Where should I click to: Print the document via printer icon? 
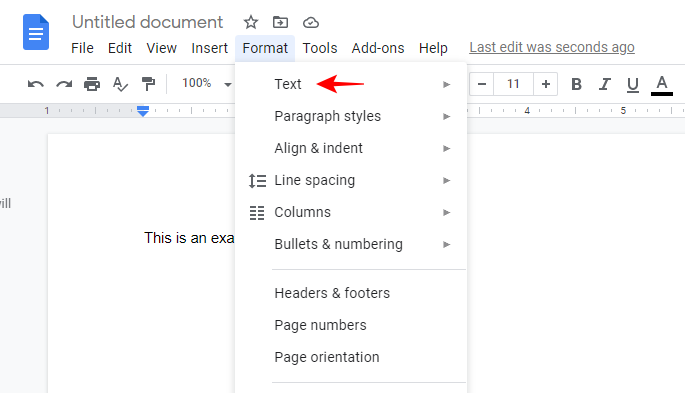(x=92, y=84)
